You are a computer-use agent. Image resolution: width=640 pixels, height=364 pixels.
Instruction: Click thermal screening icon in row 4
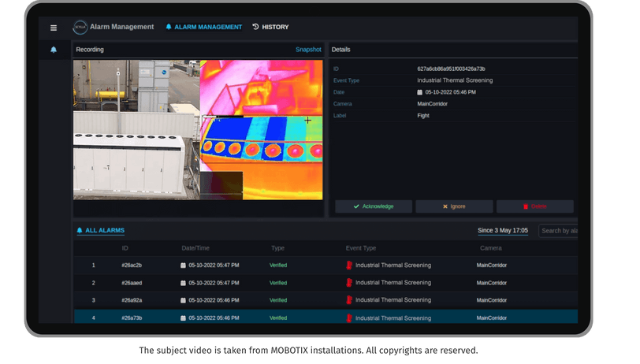(349, 318)
